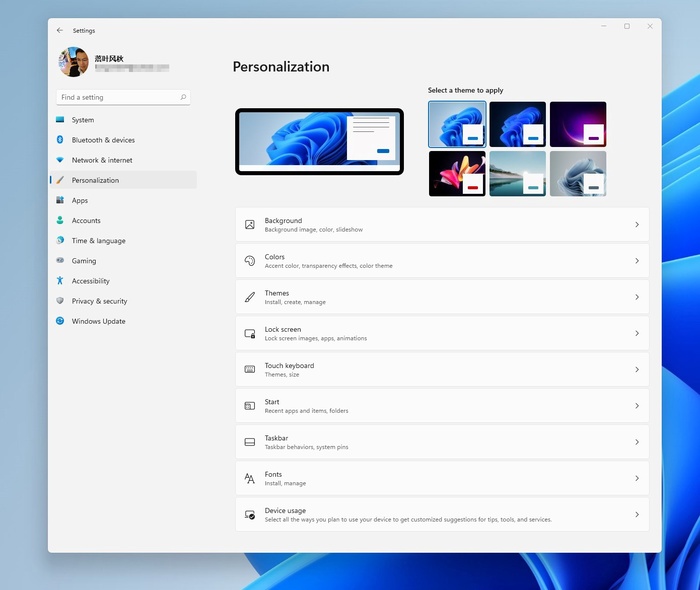Click the Network & internet Wi-Fi icon
This screenshot has height=590, width=700.
(x=60, y=160)
